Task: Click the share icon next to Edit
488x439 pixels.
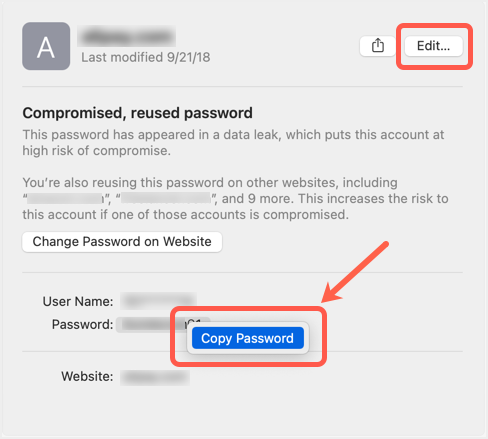Action: pyautogui.click(x=377, y=46)
